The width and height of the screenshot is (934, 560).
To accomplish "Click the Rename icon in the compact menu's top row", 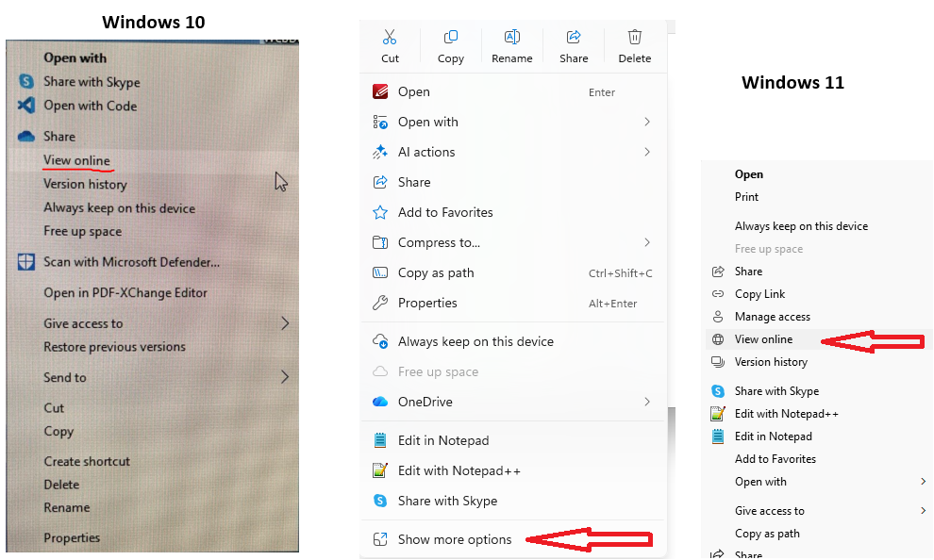I will click(x=512, y=38).
